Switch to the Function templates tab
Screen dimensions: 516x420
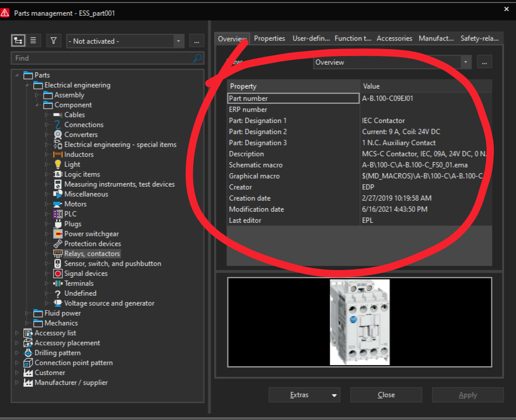pos(353,38)
